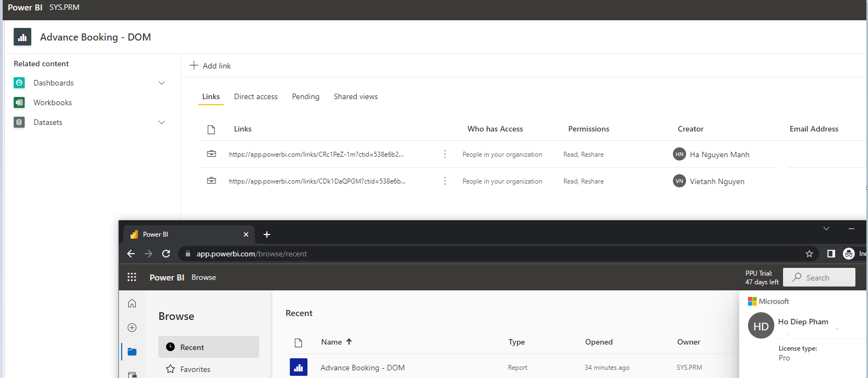Viewport: 868px width, 378px height.
Task: Select Recent in the Browse menu
Action: click(209, 347)
